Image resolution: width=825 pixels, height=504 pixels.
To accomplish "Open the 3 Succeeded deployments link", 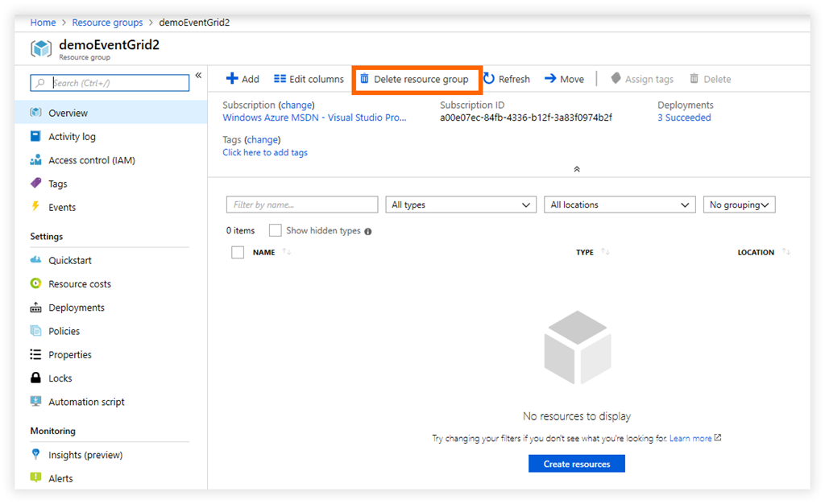I will point(684,118).
